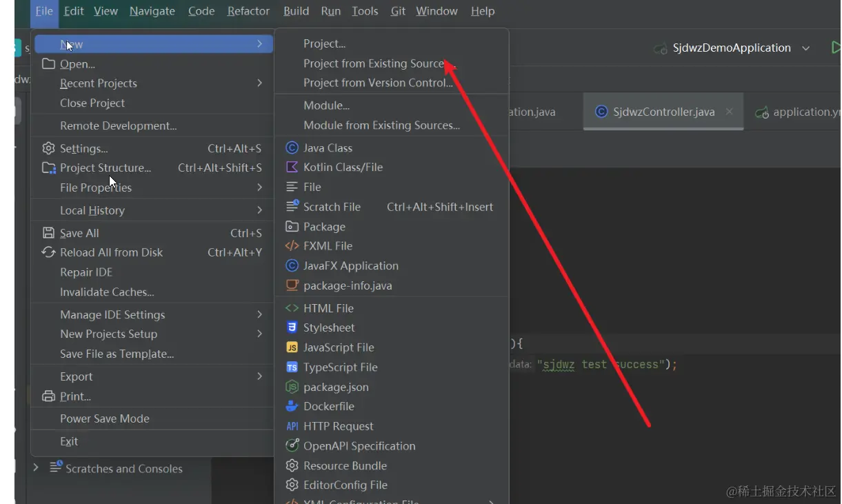Viewport: 842px width, 504px height.
Task: Click the JavaScript File JS icon
Action: click(292, 347)
